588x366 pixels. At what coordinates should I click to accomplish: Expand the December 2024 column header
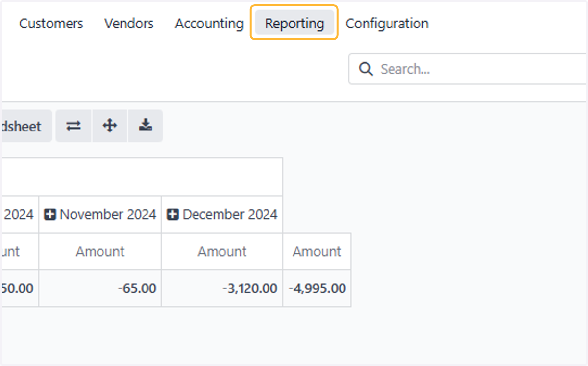pos(222,214)
